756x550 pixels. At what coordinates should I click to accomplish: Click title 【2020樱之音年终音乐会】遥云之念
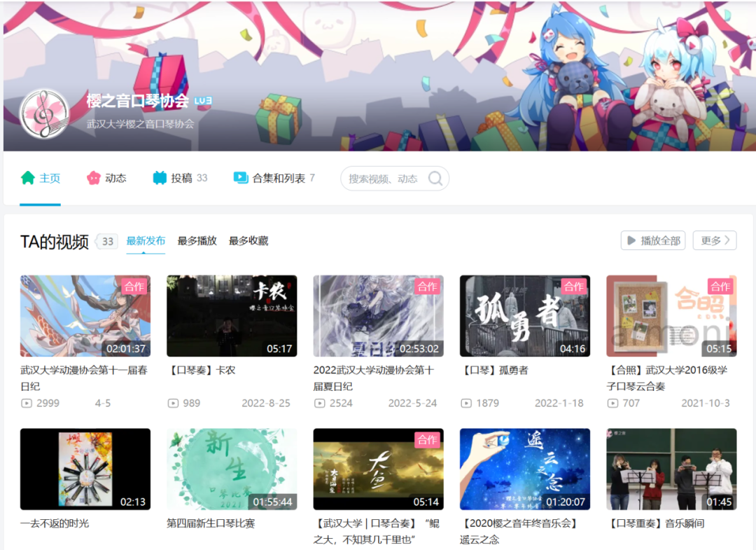[519, 531]
